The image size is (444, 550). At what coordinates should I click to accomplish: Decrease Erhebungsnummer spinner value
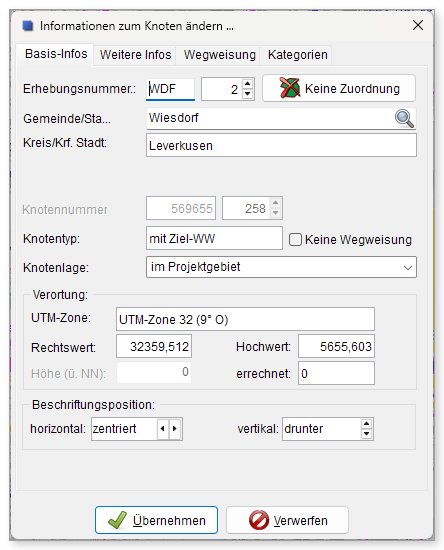[248, 94]
